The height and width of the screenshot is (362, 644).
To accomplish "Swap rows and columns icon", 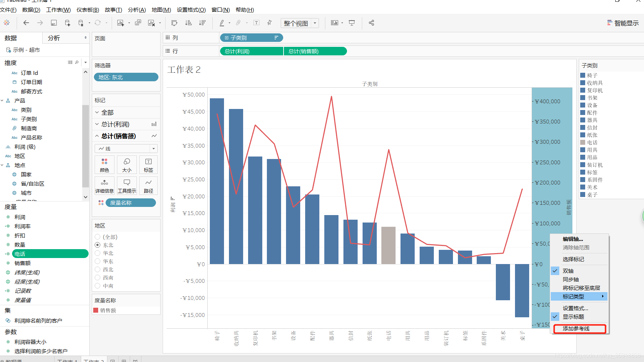I will 174,23.
